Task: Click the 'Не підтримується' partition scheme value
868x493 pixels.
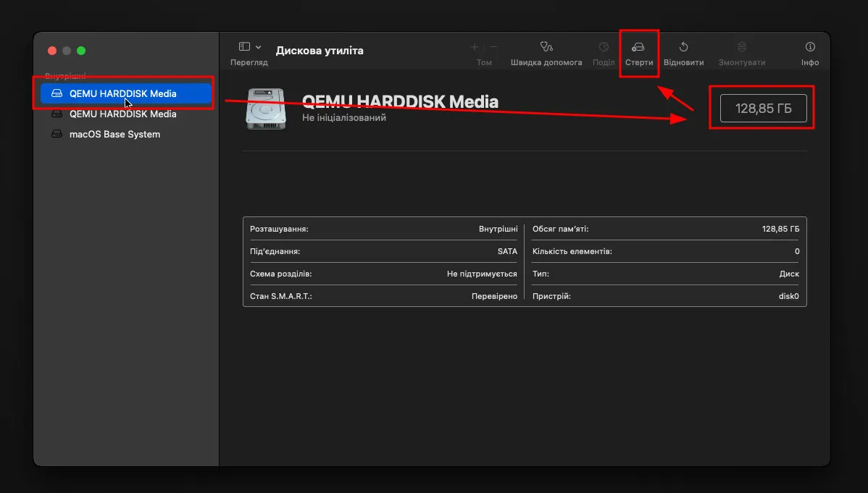Action: tap(482, 274)
